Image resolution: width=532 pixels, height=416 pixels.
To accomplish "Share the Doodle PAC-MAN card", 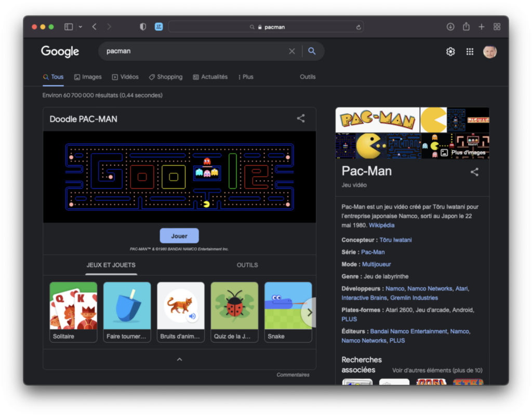I will pyautogui.click(x=301, y=118).
